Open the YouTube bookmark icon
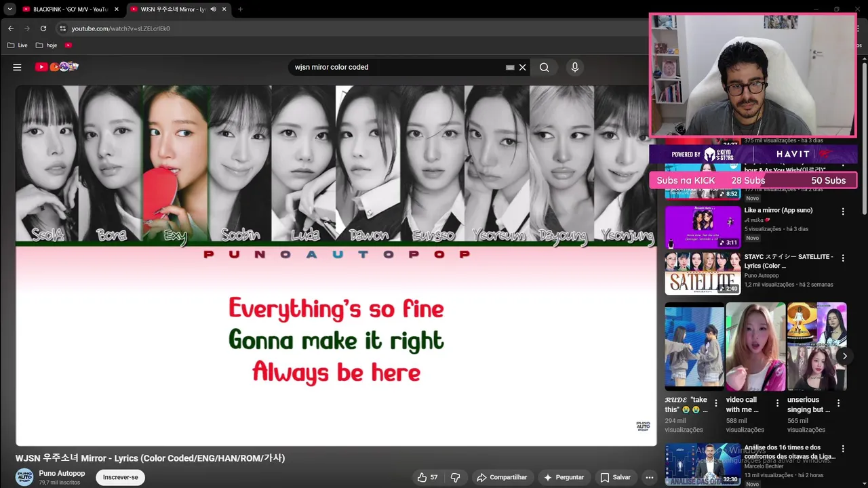868x488 pixels. coord(68,45)
